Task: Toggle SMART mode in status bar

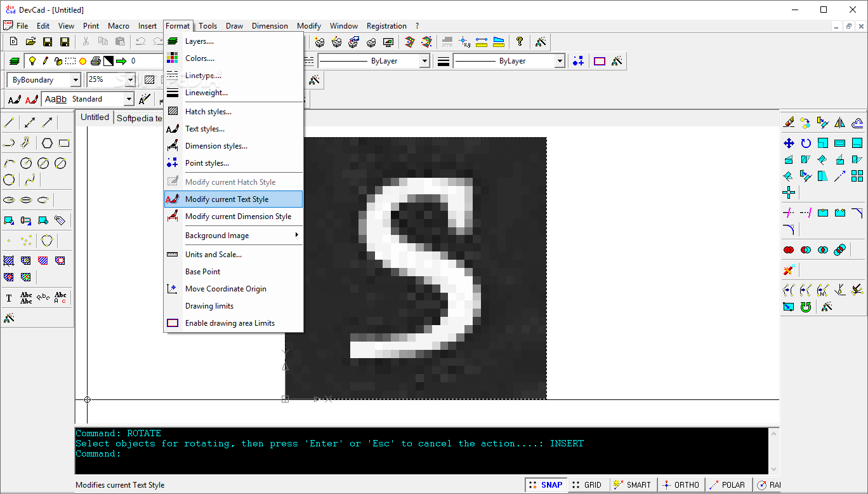Action: [633, 484]
